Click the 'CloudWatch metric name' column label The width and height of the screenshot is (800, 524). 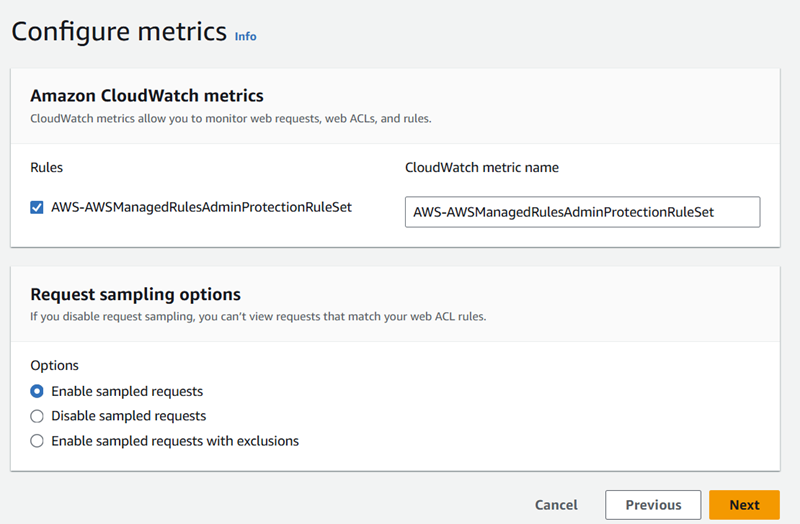click(x=482, y=167)
